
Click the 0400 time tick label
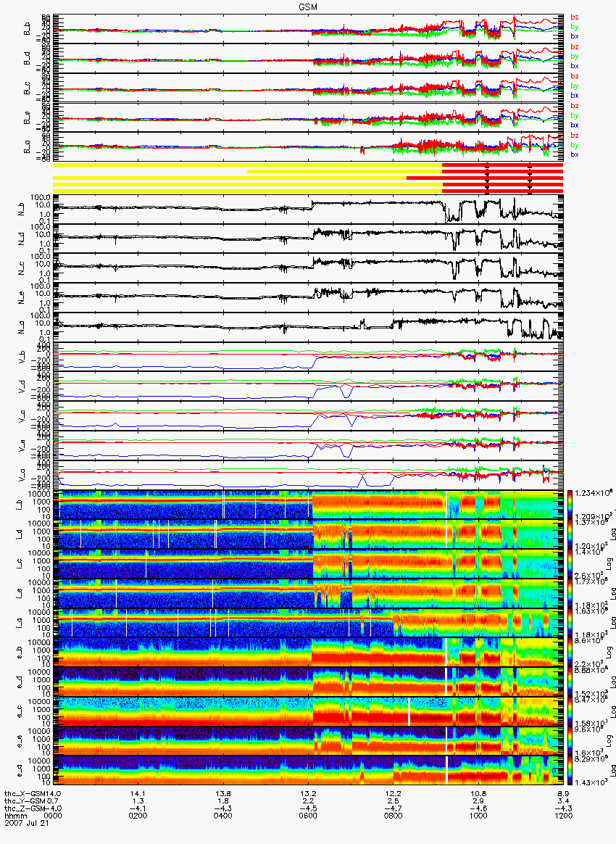pyautogui.click(x=222, y=816)
